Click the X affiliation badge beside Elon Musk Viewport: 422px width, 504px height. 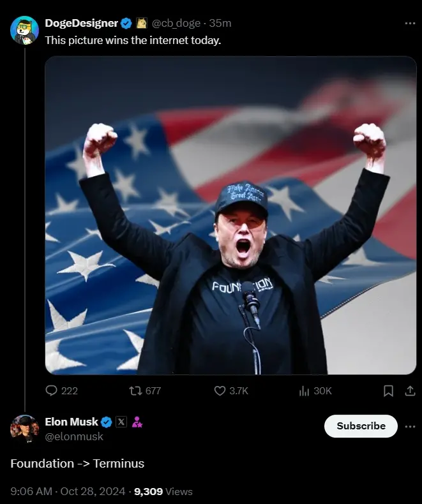click(x=121, y=422)
